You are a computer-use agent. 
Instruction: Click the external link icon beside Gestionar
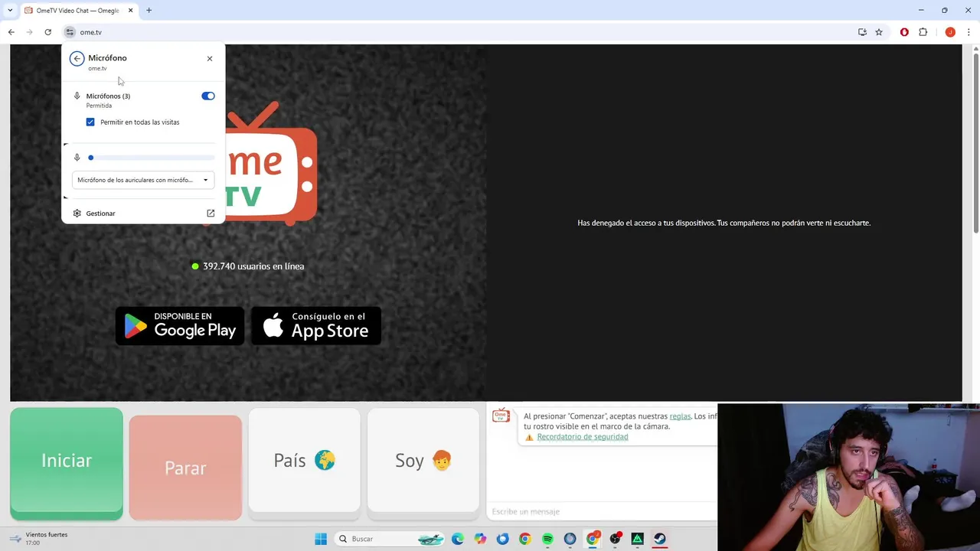[211, 214]
